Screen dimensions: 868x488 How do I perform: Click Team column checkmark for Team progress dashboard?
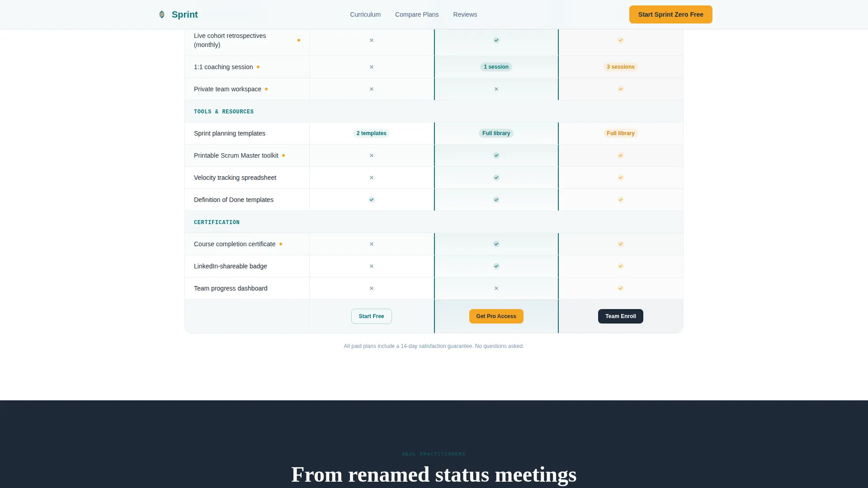621,288
